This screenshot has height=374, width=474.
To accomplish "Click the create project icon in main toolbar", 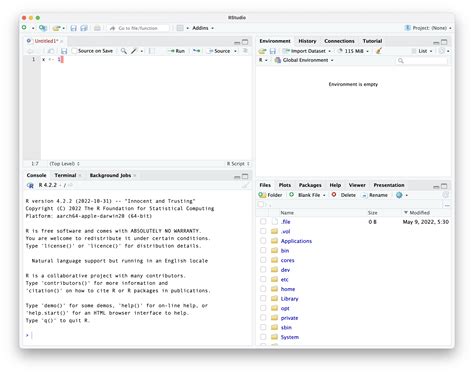I will click(42, 28).
